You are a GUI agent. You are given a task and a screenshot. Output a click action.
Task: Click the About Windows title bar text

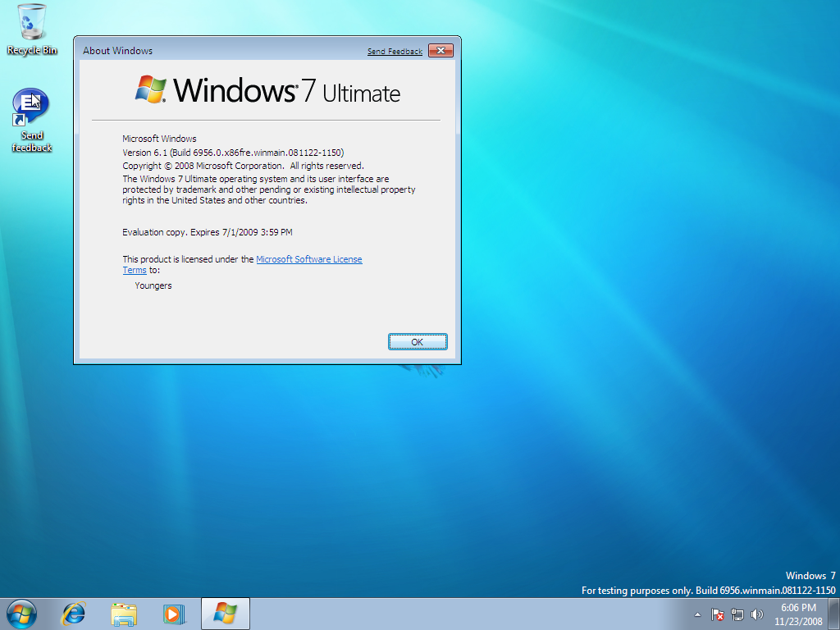118,51
